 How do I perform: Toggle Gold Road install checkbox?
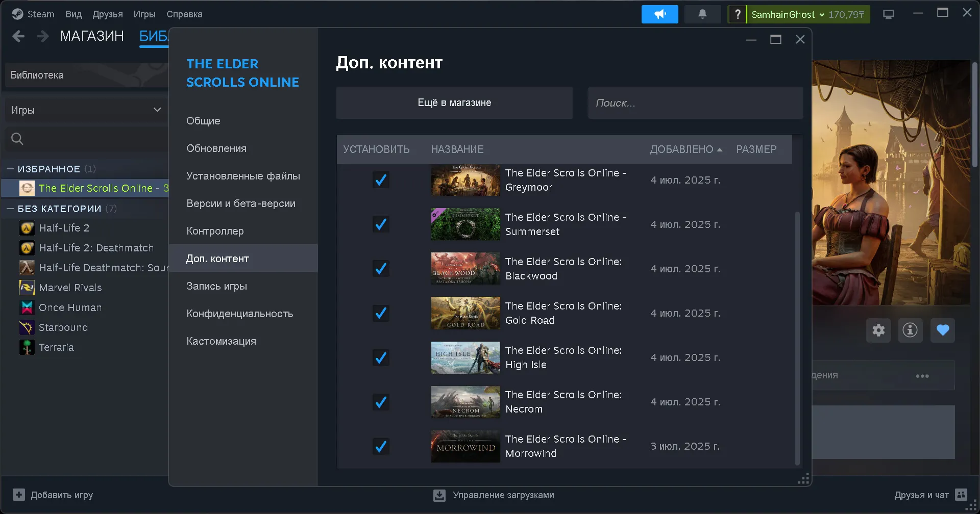click(x=381, y=313)
